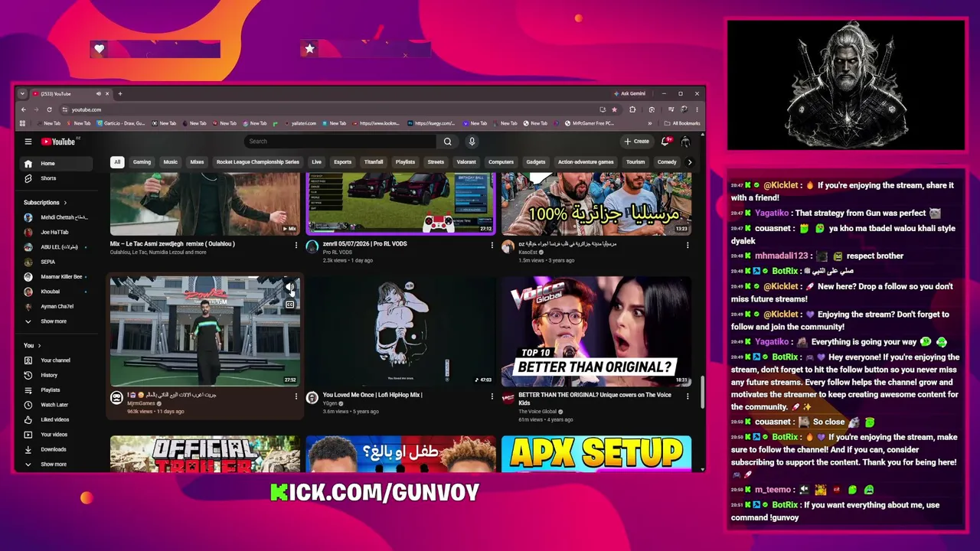Open the Lofi HipHop Mix skull thumbnail
Image resolution: width=980 pixels, height=551 pixels.
tap(400, 331)
